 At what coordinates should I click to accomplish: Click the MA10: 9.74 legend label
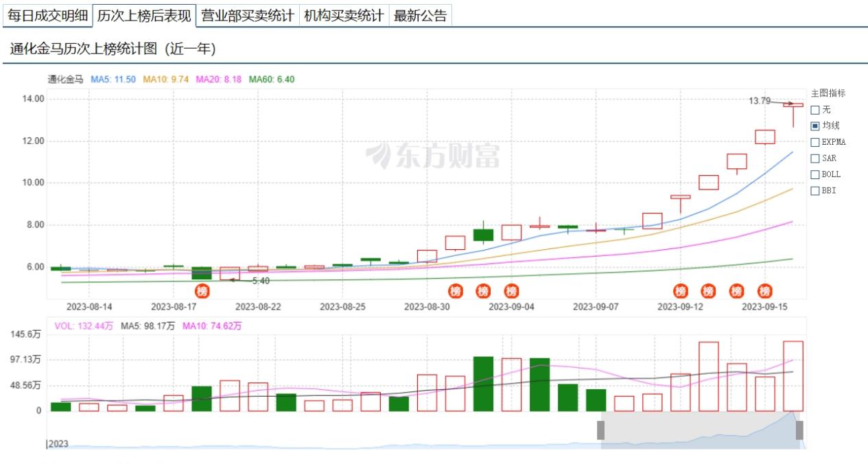click(165, 80)
